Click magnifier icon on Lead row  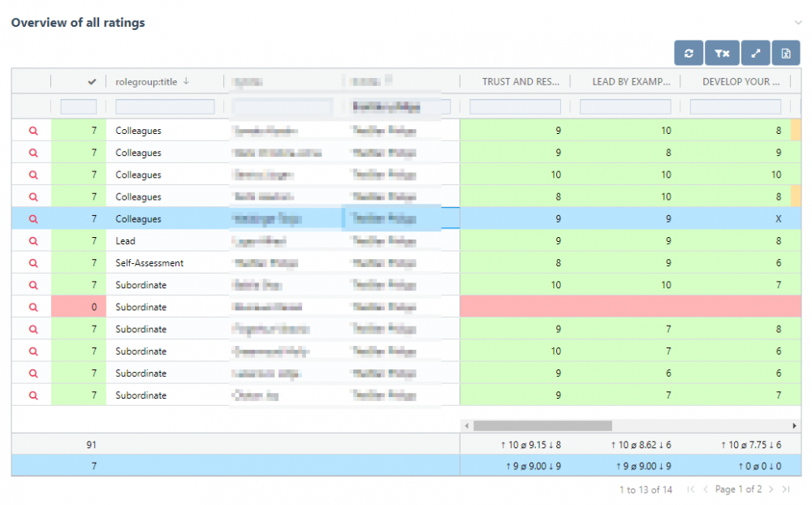pyautogui.click(x=33, y=241)
